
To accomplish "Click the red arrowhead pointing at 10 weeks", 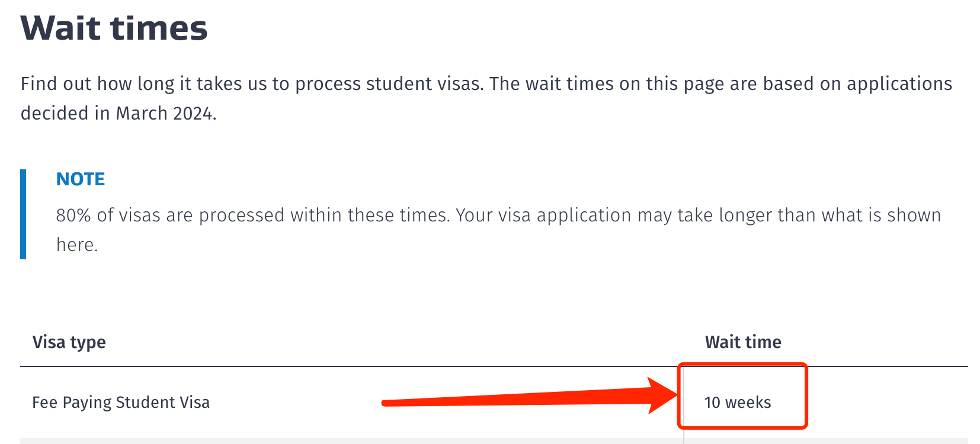I will [x=662, y=395].
